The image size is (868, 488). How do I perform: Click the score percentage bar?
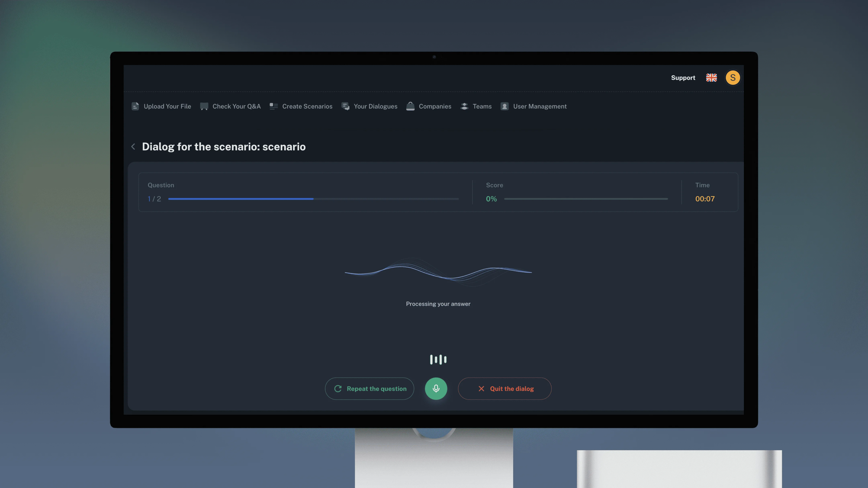click(x=586, y=199)
